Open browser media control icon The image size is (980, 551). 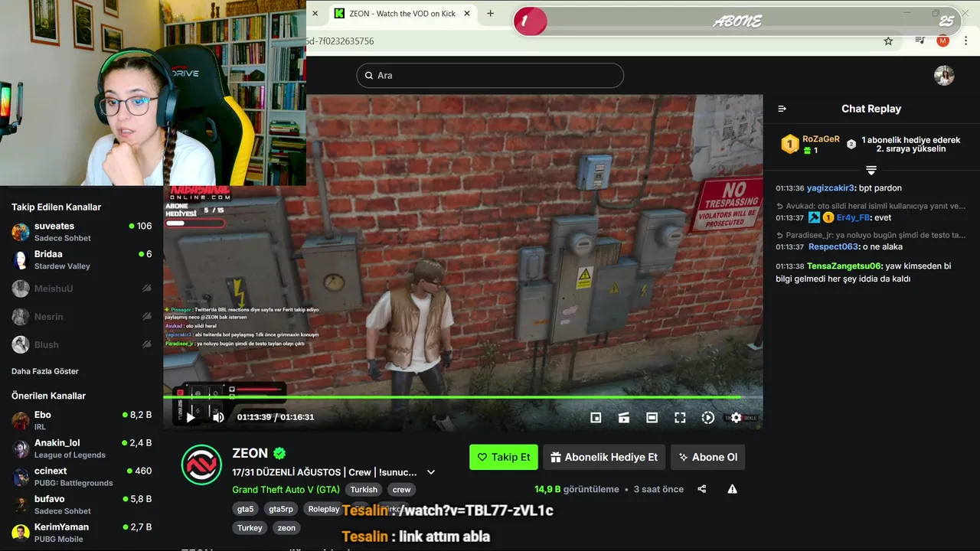[920, 41]
